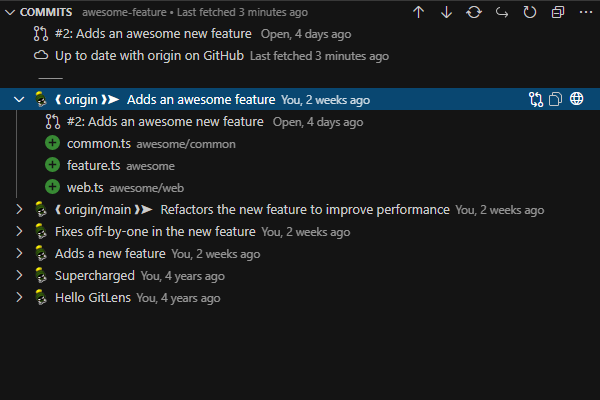This screenshot has width=600, height=400.
Task: Select the web.ts file entry
Action: 85,187
